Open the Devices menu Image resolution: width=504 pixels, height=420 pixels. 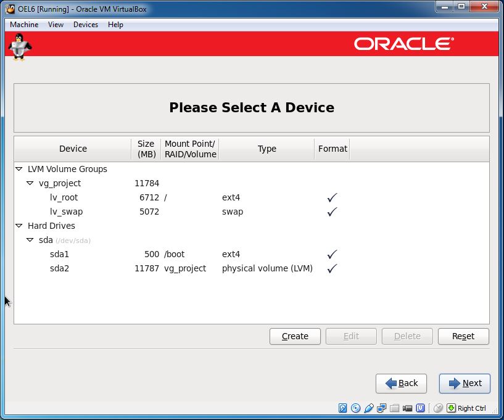[85, 25]
